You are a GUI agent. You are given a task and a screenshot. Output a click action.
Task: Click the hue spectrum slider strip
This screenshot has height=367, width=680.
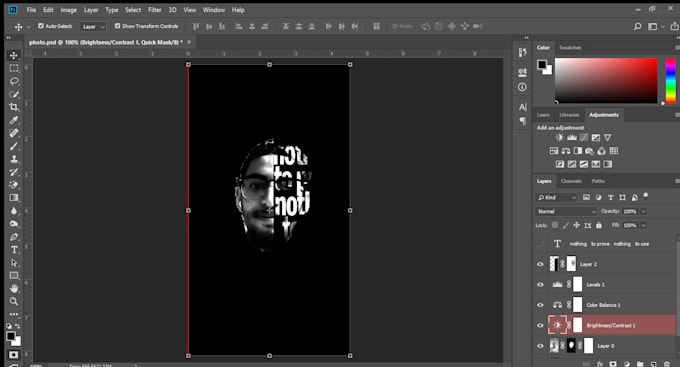click(x=671, y=81)
